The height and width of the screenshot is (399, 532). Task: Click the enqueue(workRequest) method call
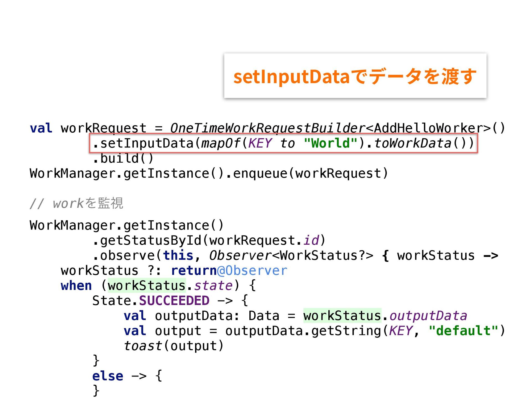tap(310, 173)
